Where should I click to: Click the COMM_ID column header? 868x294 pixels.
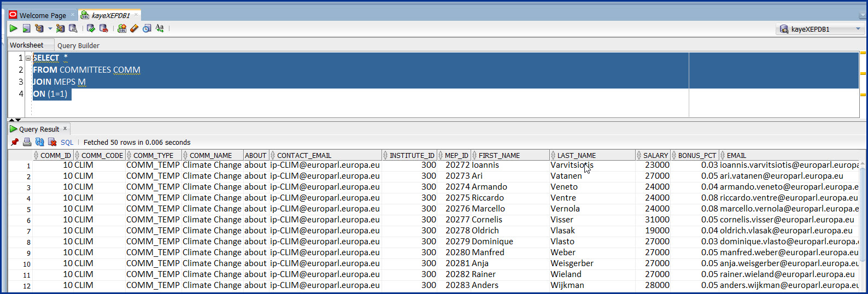click(52, 155)
